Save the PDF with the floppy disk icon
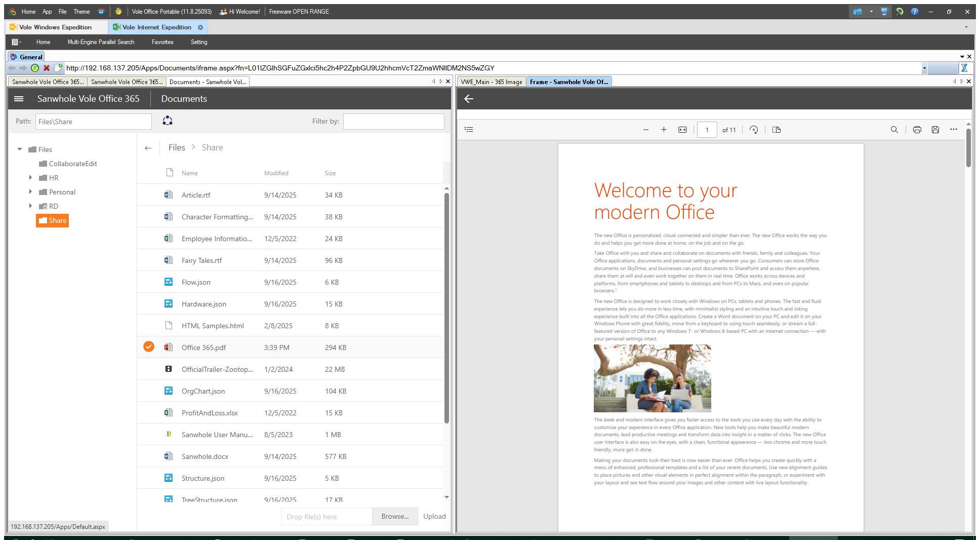980x540 pixels. (935, 130)
